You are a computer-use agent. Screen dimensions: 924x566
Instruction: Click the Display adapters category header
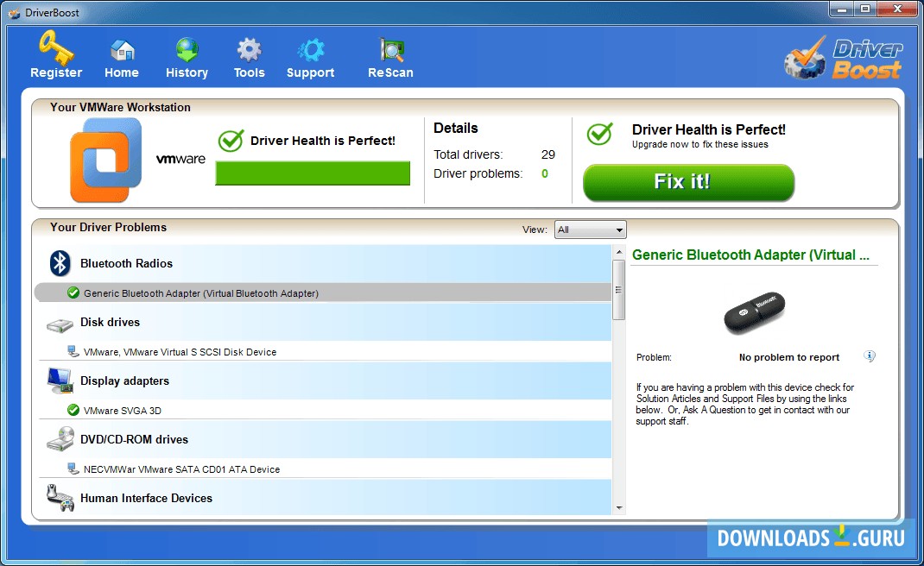click(x=325, y=380)
